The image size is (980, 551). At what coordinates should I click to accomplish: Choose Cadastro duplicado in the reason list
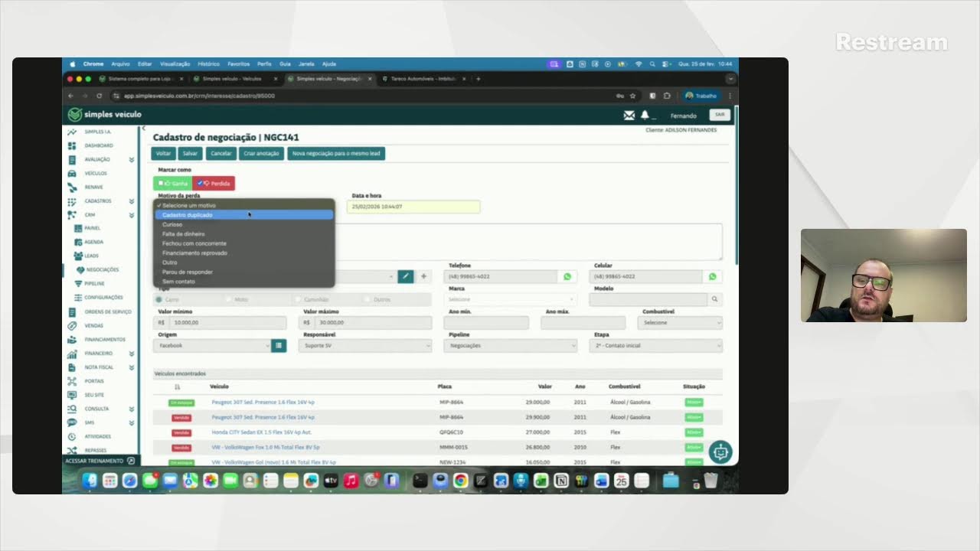pyautogui.click(x=244, y=215)
